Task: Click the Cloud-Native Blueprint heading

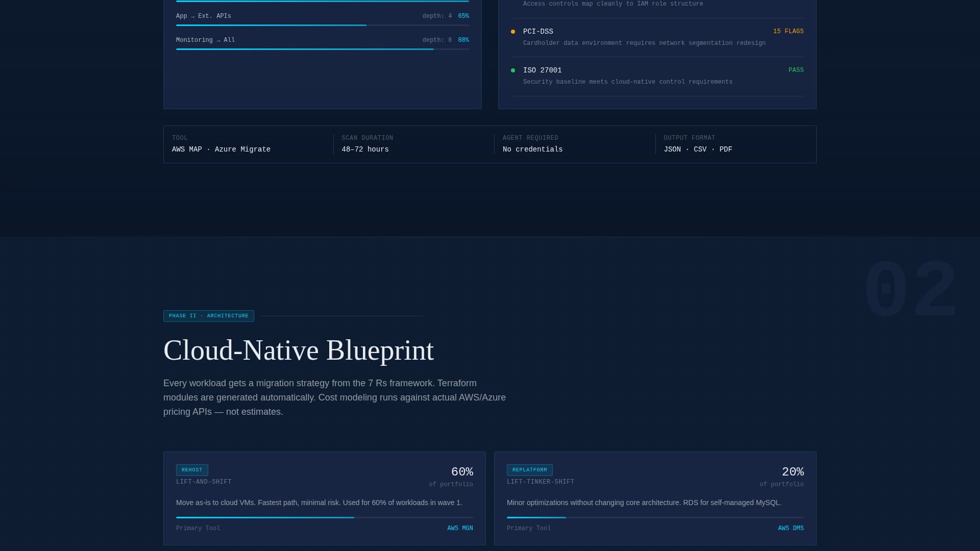Action: click(x=298, y=350)
